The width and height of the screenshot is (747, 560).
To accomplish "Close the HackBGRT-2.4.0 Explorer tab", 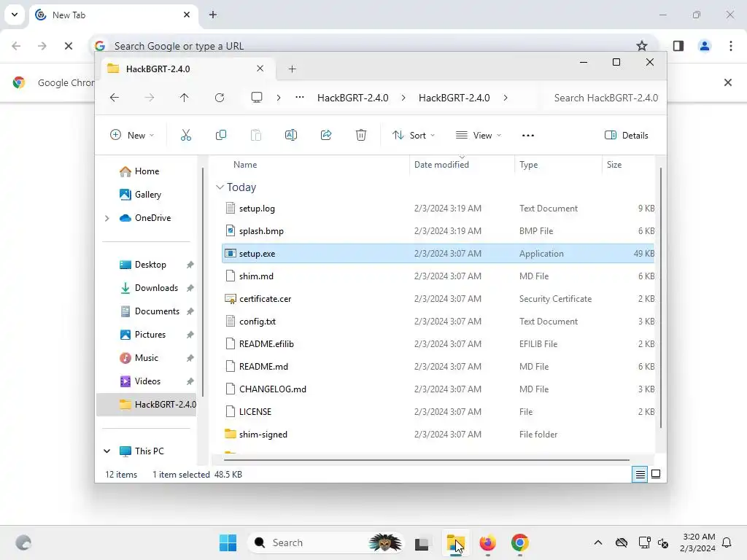I will (x=260, y=69).
